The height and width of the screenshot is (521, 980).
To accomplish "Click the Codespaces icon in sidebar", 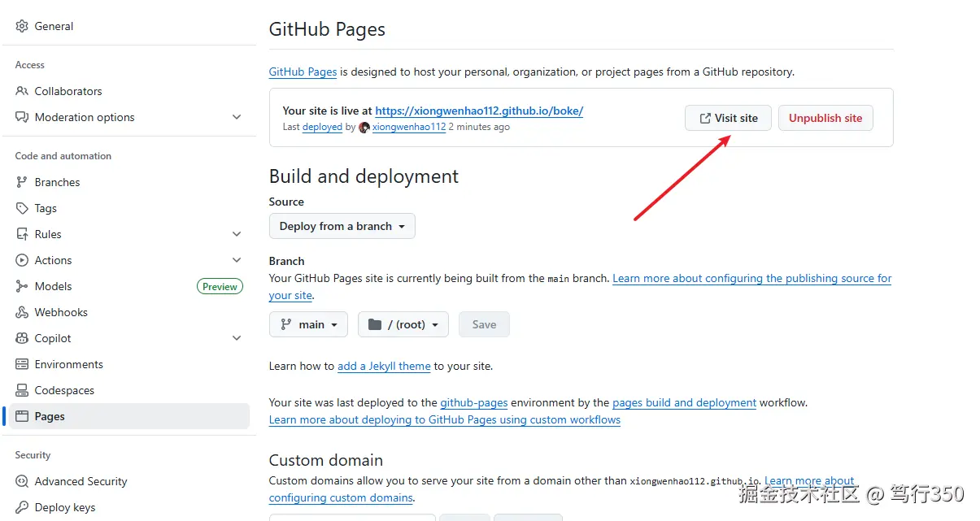I will point(22,390).
